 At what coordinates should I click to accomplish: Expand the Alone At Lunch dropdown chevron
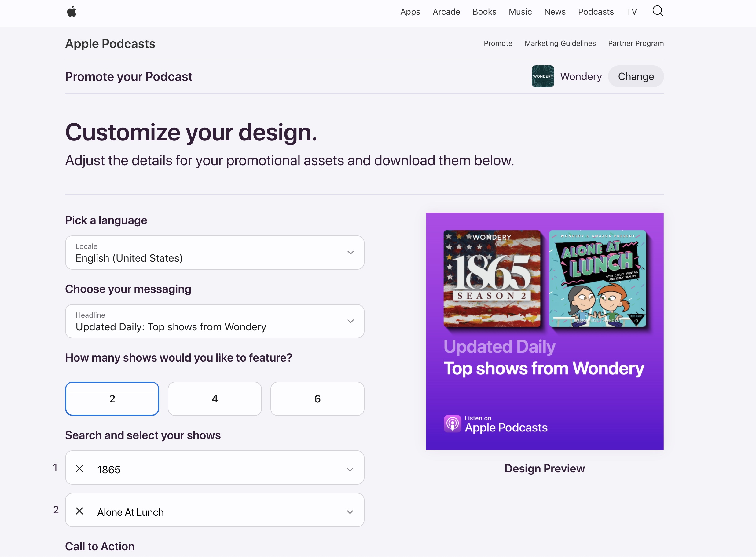coord(350,512)
